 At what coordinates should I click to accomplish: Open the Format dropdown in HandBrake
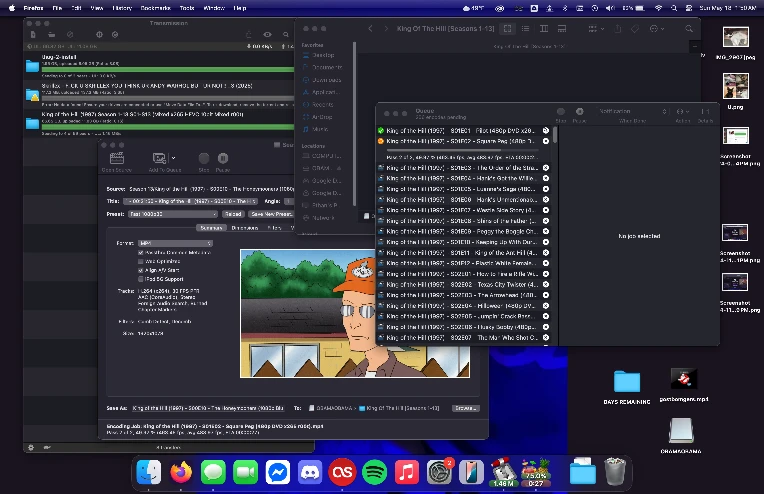pyautogui.click(x=175, y=243)
